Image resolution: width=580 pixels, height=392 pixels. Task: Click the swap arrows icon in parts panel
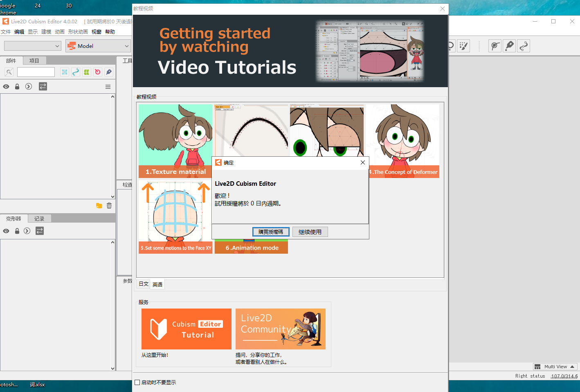point(43,86)
